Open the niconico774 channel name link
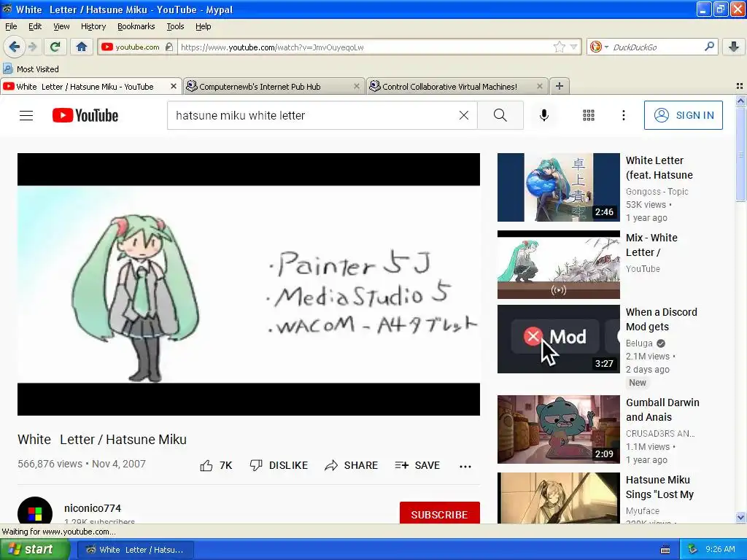747x560 pixels. pos(93,508)
